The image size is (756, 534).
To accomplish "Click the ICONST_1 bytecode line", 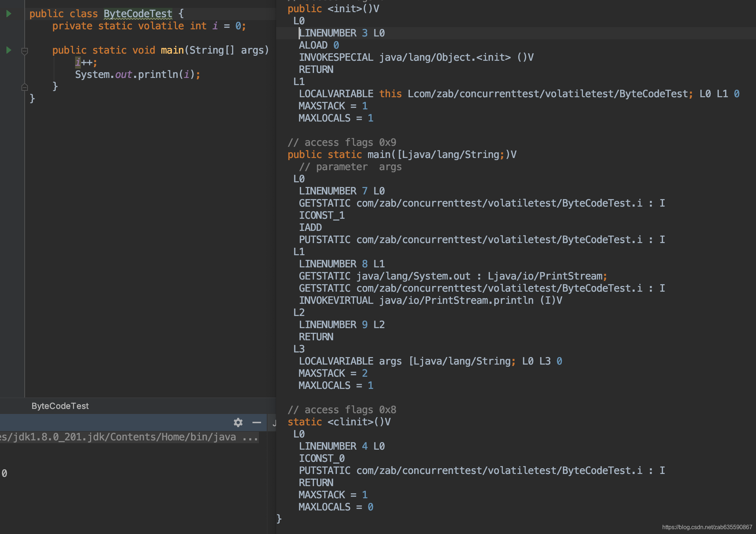I will click(x=321, y=215).
